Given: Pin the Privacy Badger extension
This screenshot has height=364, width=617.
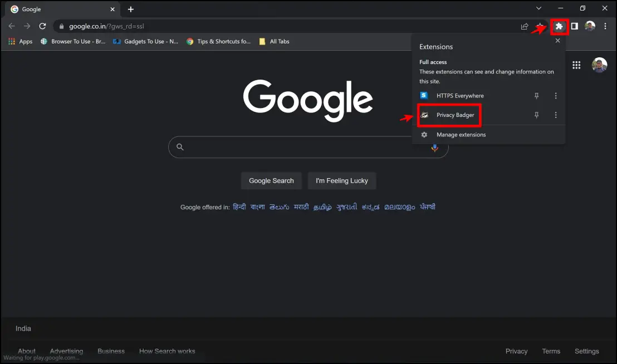Looking at the screenshot, I should [536, 115].
